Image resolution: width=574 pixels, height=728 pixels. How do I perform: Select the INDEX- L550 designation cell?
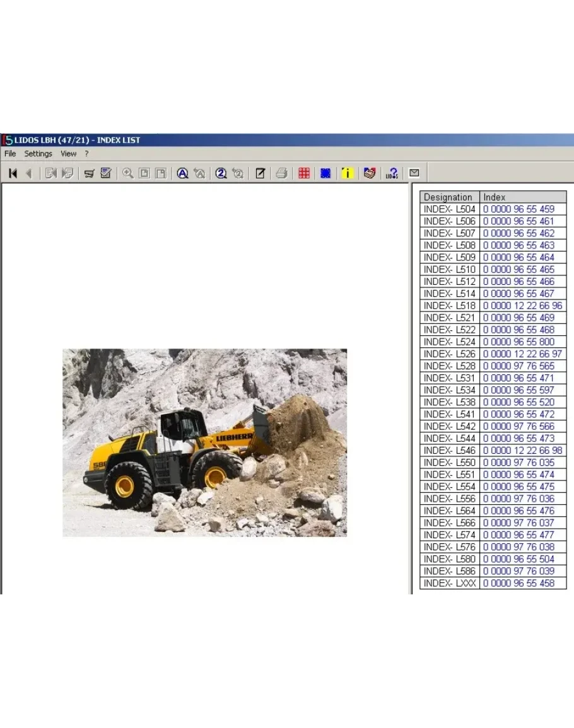(x=449, y=463)
